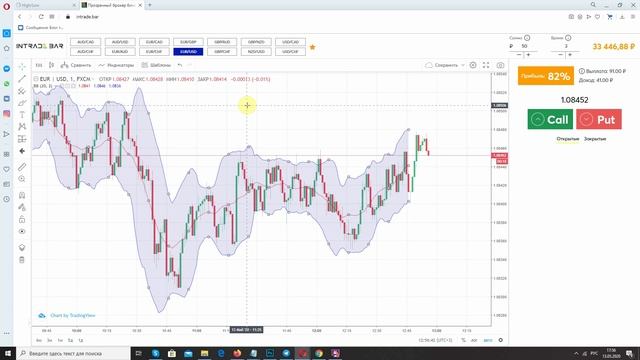This screenshot has height=360, width=640.
Task: Open the Indicators menu
Action: pos(116,65)
